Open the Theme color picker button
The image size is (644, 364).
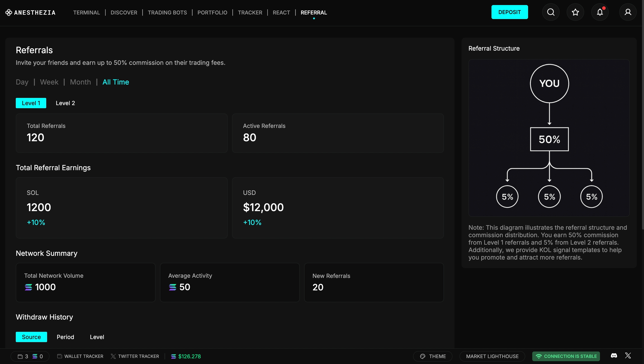[x=433, y=356]
